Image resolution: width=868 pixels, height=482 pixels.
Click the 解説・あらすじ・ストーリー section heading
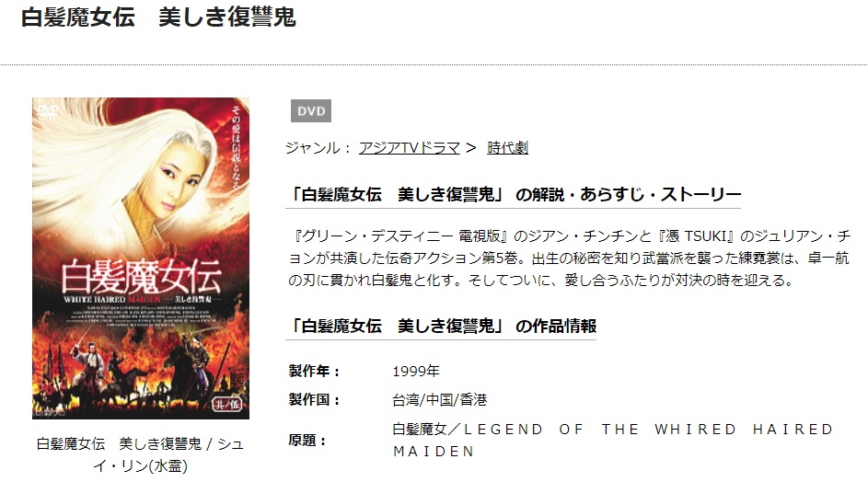[514, 195]
